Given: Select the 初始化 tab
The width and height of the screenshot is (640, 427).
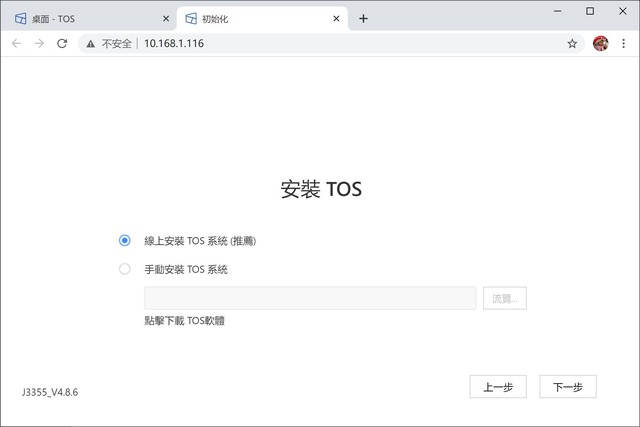Looking at the screenshot, I should (x=262, y=19).
